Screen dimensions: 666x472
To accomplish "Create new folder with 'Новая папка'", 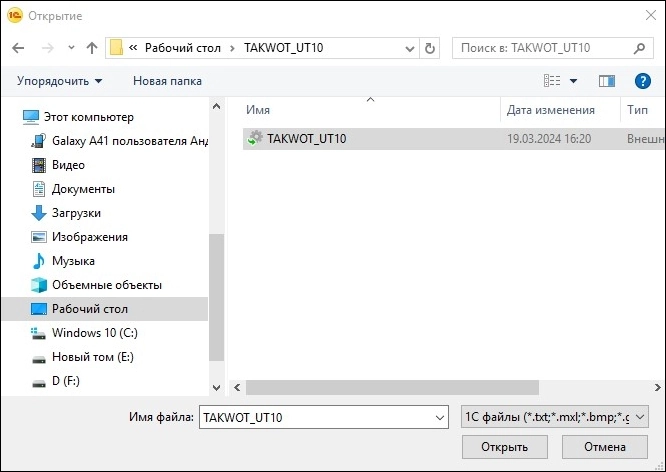I will click(x=167, y=81).
